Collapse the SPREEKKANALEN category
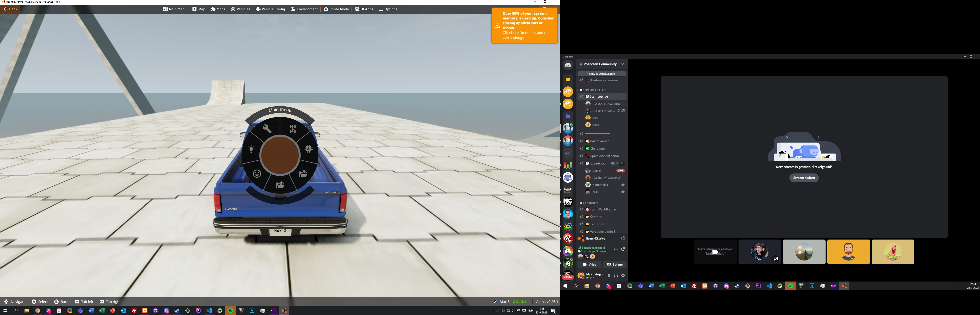 [x=594, y=90]
